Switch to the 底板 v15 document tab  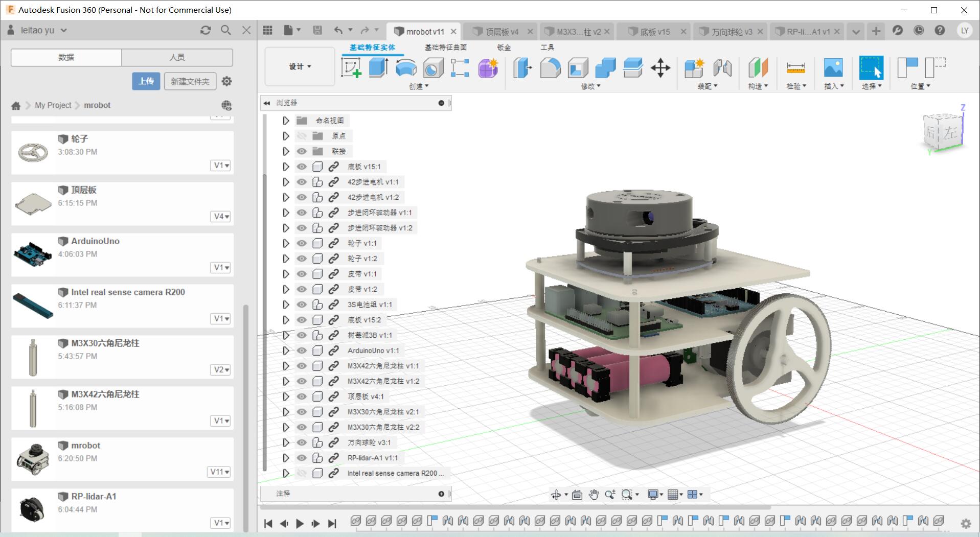[654, 32]
